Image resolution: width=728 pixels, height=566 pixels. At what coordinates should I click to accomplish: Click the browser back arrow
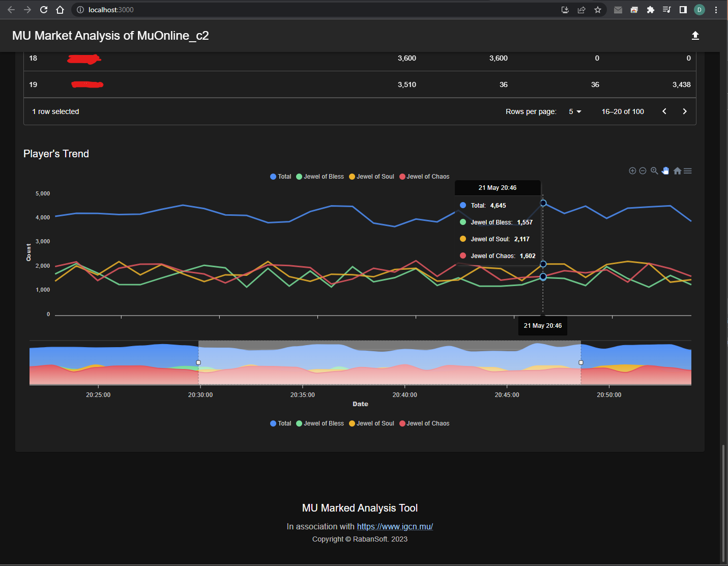[11, 10]
